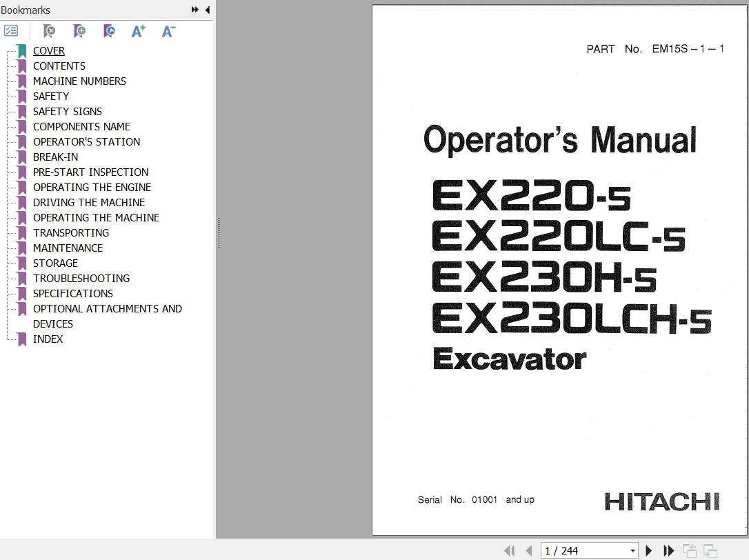Click the Serial No. 01001 and up text
The width and height of the screenshot is (749, 560).
(476, 500)
